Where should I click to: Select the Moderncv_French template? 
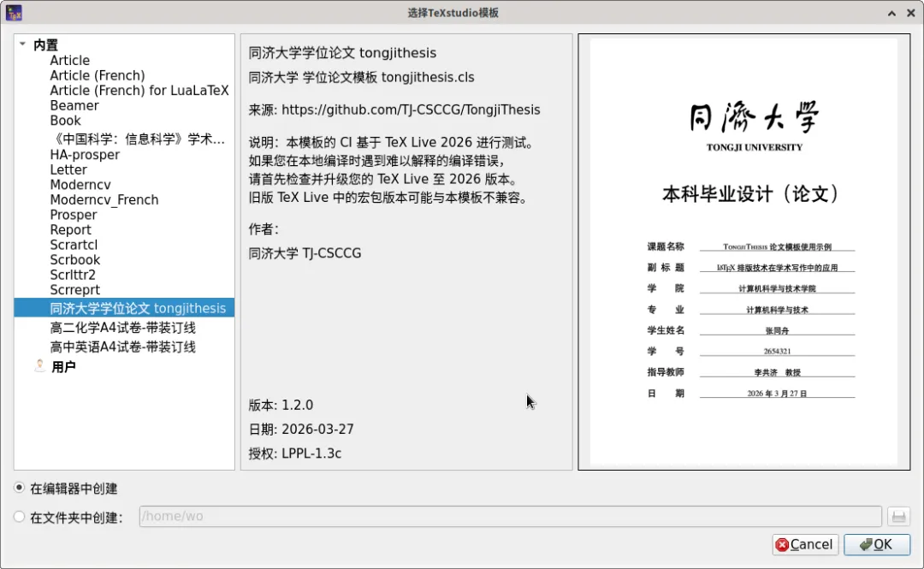coord(104,200)
